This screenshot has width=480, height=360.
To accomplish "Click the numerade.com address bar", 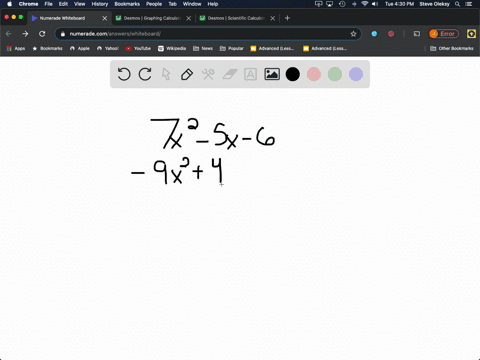I will pos(208,34).
